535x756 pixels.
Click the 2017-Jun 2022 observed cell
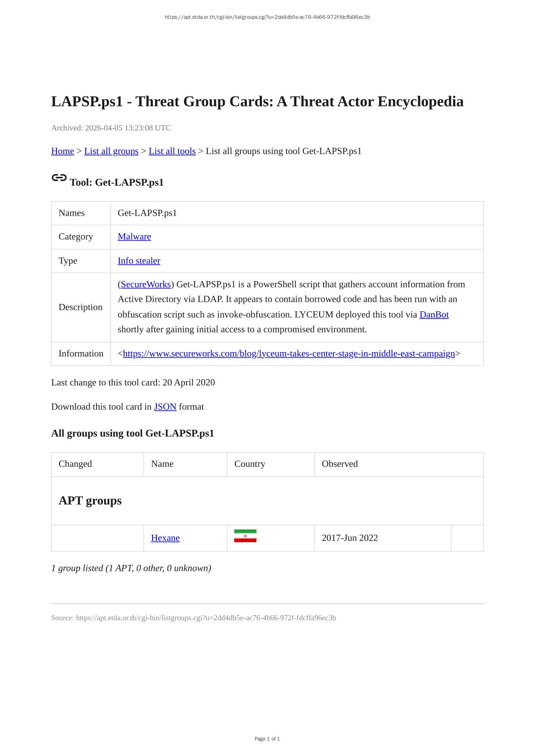click(350, 538)
